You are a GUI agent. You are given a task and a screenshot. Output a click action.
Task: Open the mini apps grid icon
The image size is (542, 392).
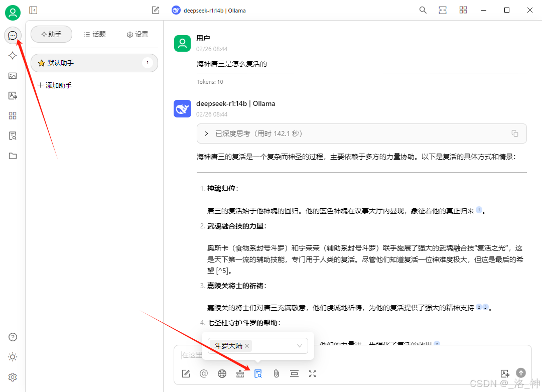point(13,115)
